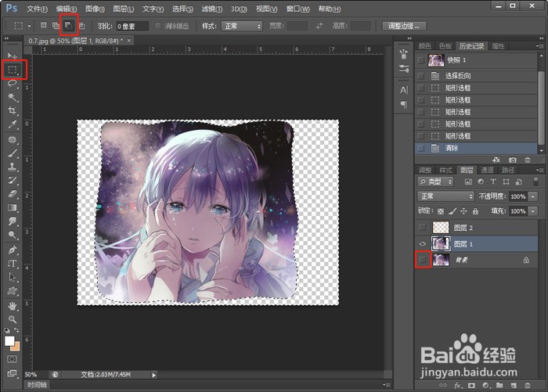Click create new layer icon
The image size is (548, 392).
(514, 386)
